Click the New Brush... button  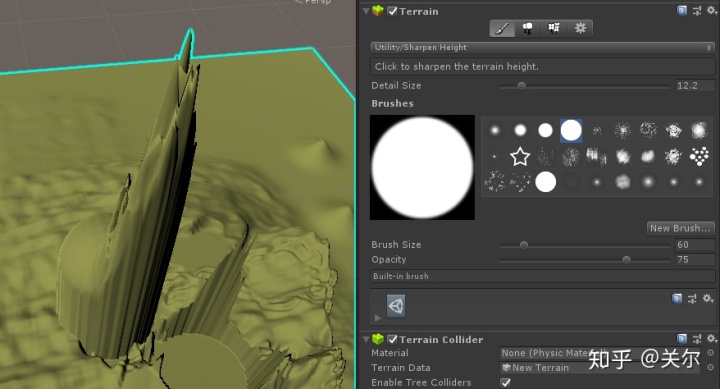click(681, 228)
